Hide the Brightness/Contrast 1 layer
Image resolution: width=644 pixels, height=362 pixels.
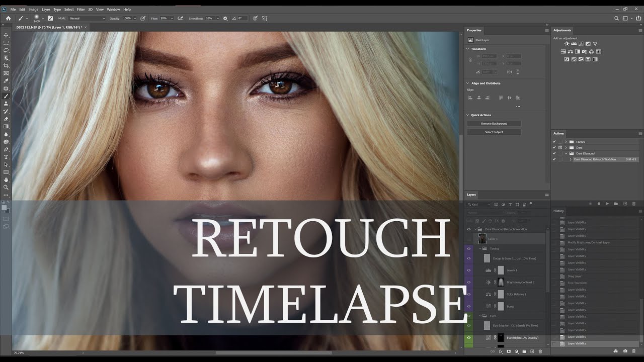click(469, 282)
